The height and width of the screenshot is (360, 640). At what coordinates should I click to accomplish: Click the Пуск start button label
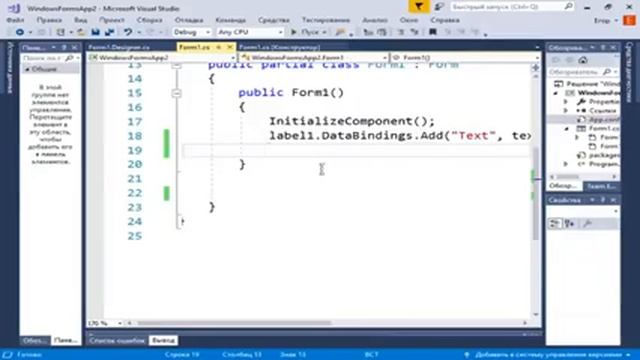pyautogui.click(x=309, y=32)
